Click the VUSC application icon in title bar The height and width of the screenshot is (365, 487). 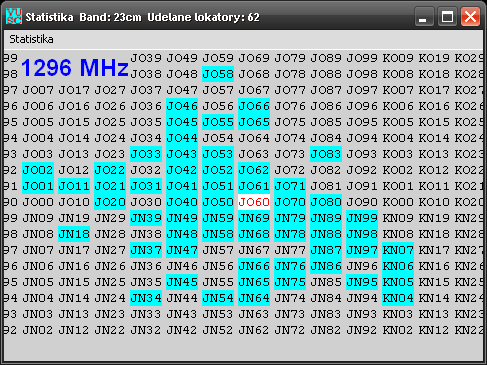[x=14, y=16]
